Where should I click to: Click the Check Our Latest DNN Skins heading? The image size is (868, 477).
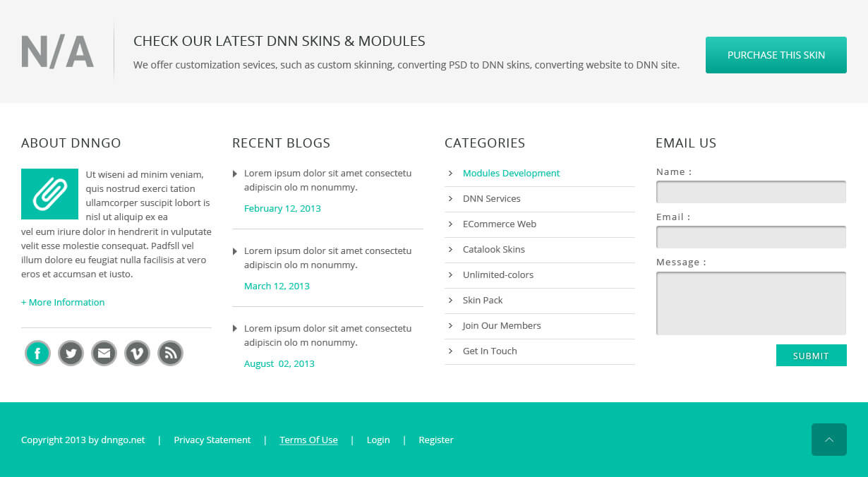(x=279, y=41)
